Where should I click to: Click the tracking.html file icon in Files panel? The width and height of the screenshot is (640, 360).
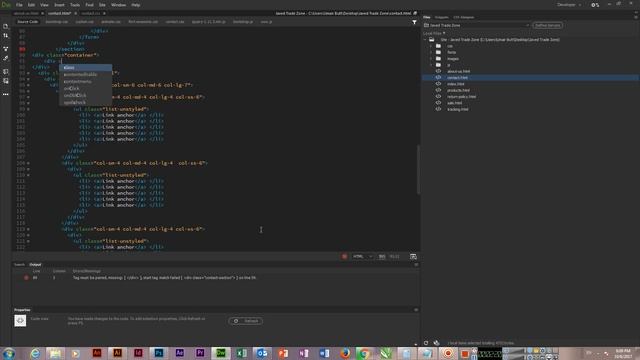point(438,109)
